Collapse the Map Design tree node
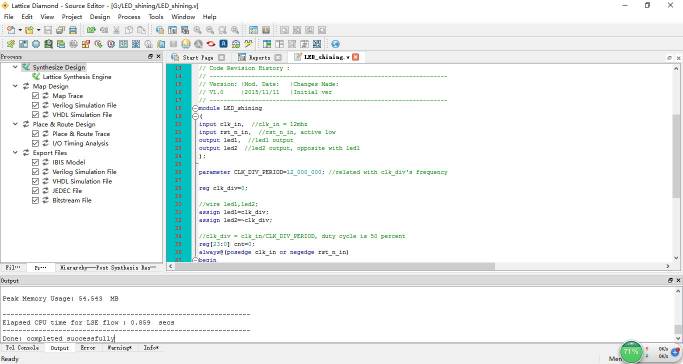683x364 pixels. point(15,86)
